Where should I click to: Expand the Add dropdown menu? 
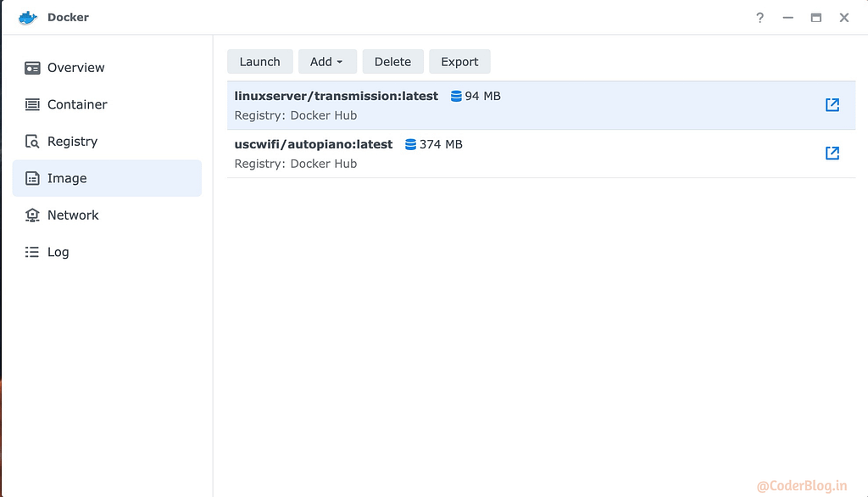327,62
